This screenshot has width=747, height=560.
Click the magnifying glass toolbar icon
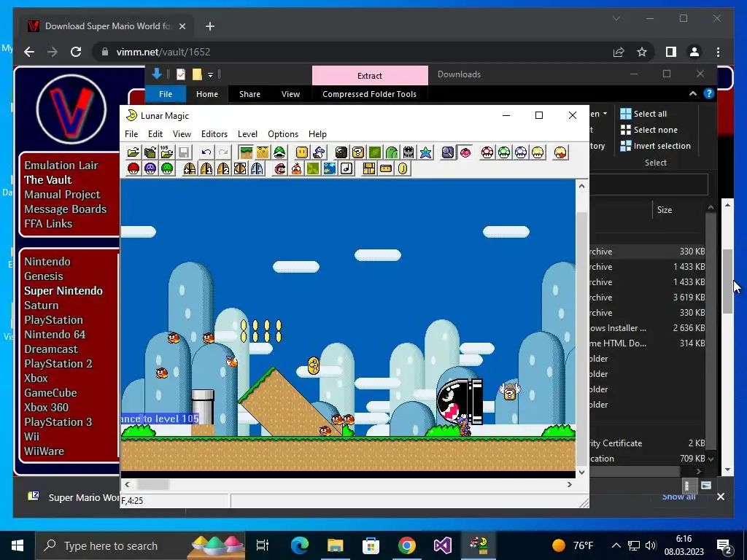pos(448,152)
